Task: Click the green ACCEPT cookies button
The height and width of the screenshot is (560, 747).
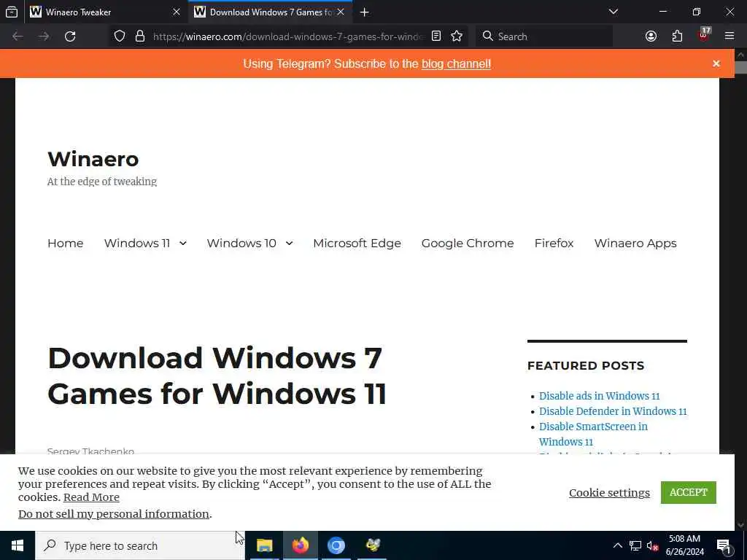Action: point(689,492)
